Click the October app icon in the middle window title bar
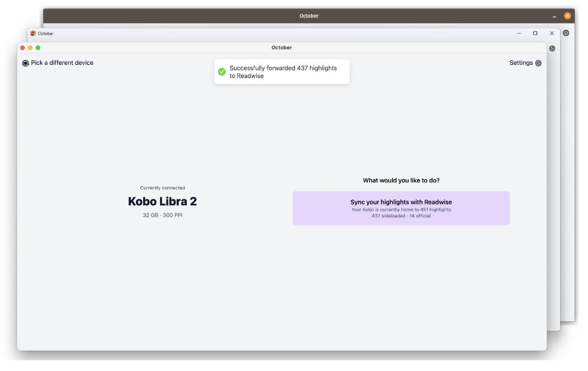The width and height of the screenshot is (588, 371). [x=34, y=34]
